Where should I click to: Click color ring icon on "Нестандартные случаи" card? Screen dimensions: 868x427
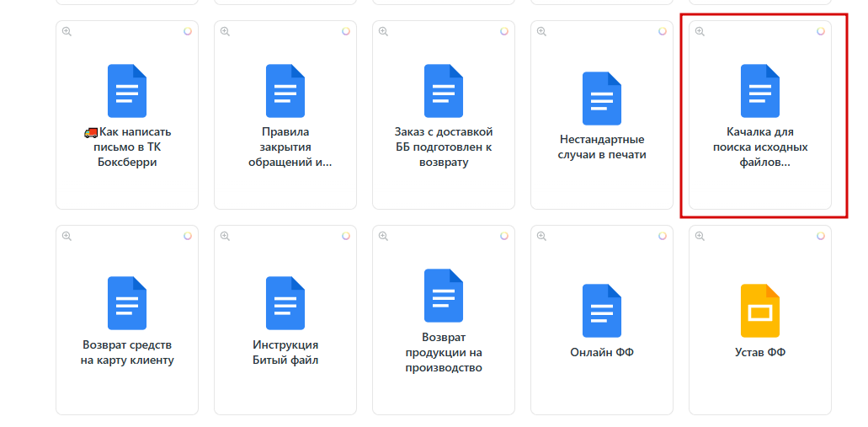[663, 31]
